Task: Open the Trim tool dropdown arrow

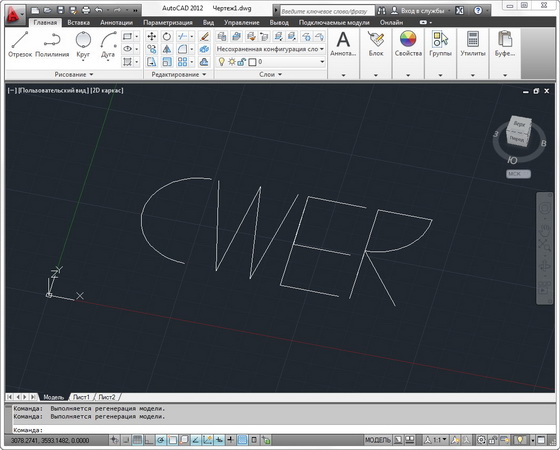Action: coord(192,36)
